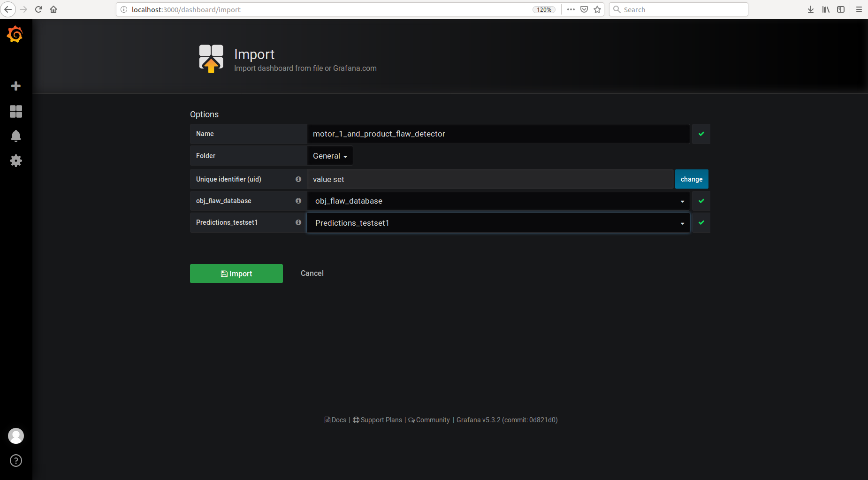Click the 120% zoom level indicator
The width and height of the screenshot is (868, 480).
coord(544,9)
